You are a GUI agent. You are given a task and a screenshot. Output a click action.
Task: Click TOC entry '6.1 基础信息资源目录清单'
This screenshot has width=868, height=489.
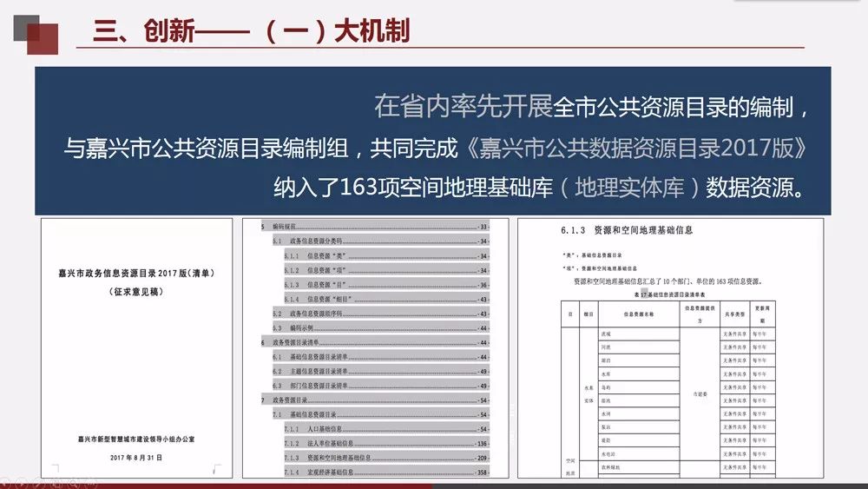381,357
